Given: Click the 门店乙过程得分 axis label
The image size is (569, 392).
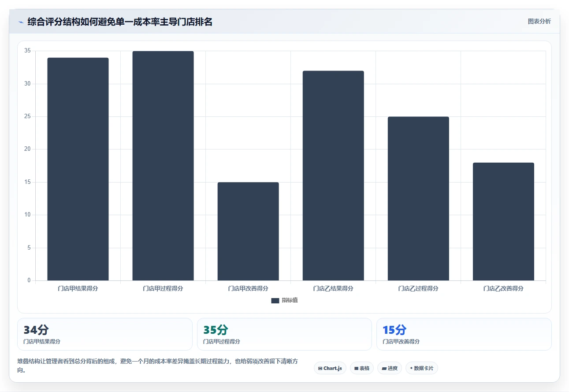Looking at the screenshot, I should (418, 288).
